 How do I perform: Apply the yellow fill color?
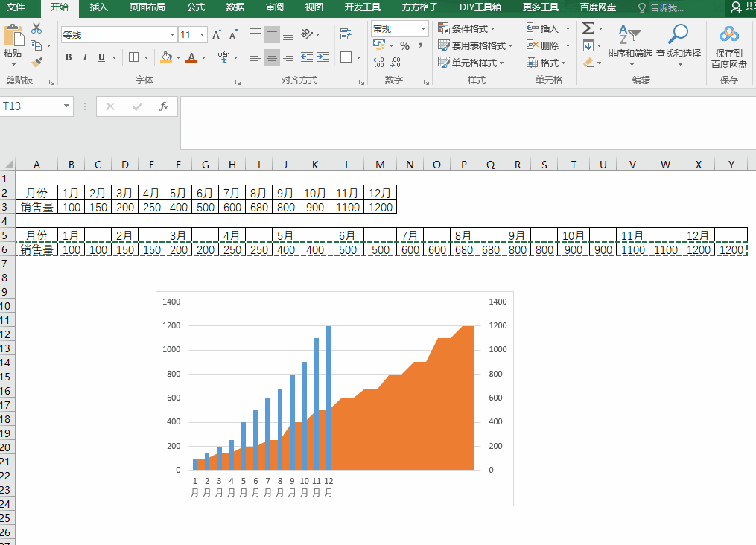166,57
